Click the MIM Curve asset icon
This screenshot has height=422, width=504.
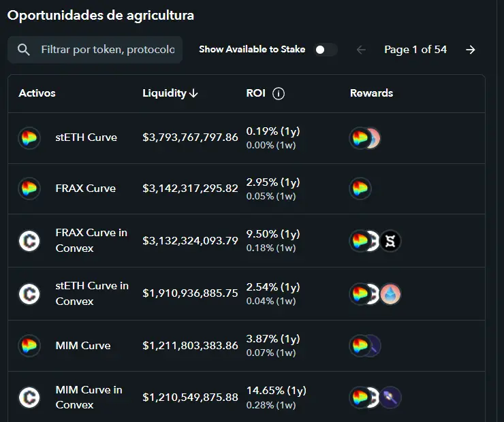(29, 346)
